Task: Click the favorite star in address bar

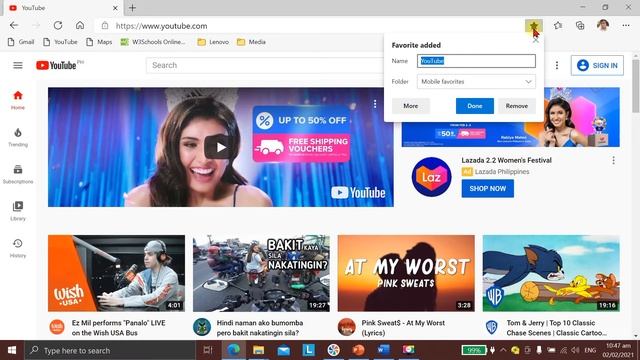Action: tap(533, 26)
